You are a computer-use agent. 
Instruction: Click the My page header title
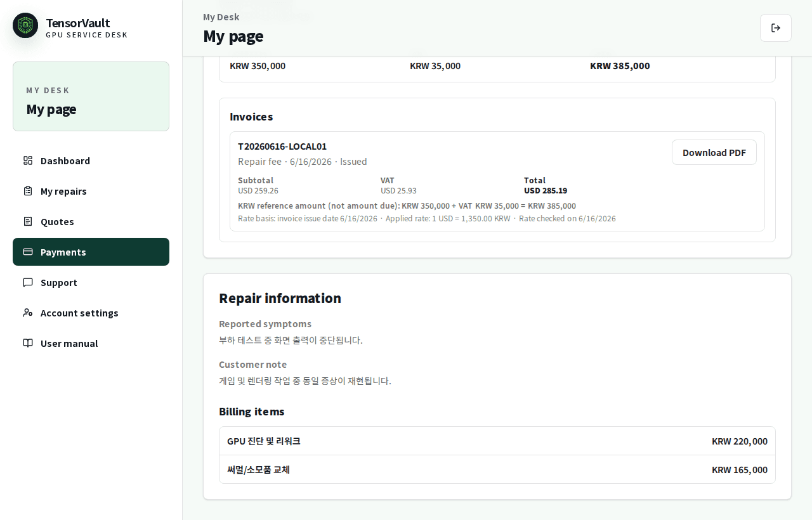(x=233, y=36)
